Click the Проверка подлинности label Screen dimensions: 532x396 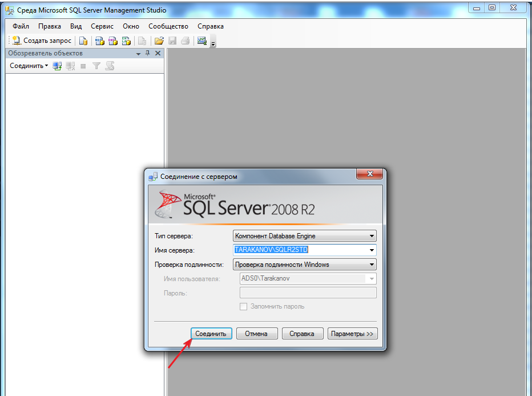(189, 265)
